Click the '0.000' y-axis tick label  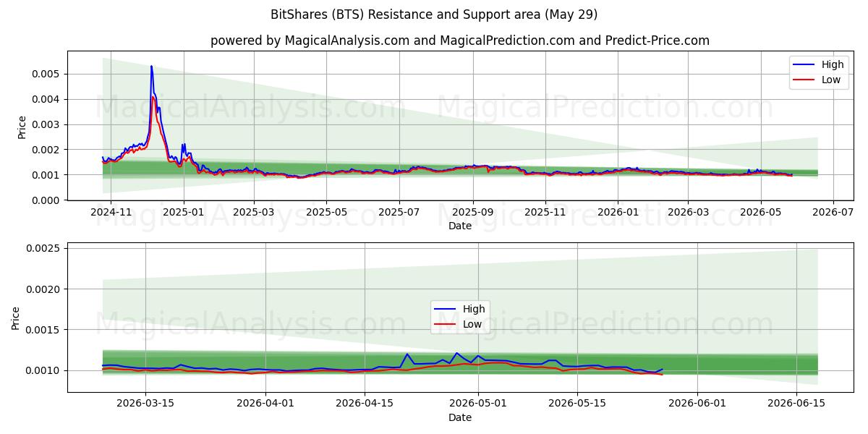click(47, 200)
